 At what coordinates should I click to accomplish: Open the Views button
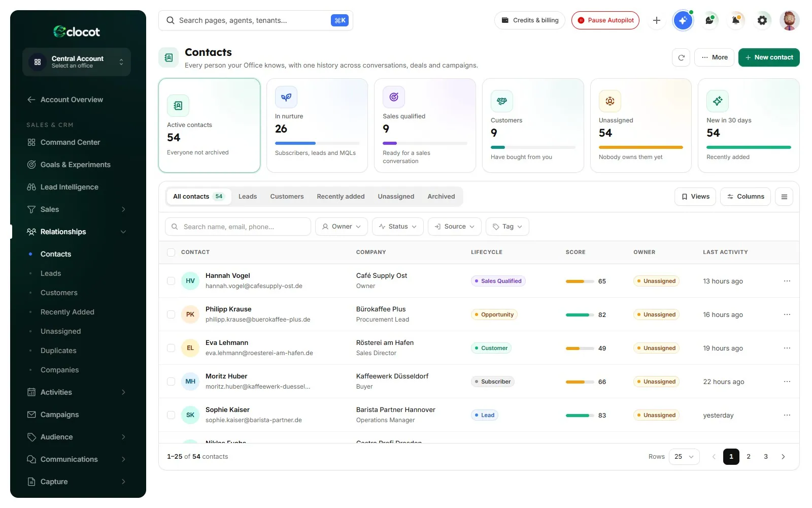[x=695, y=197]
